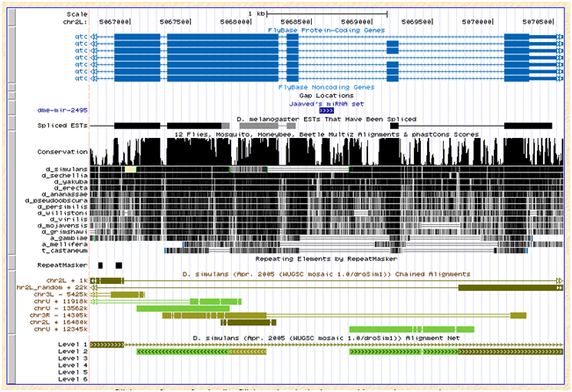Screen dimensions: 572x392
Task: Click the yellow block in the d_simulans row
Action: (130, 167)
